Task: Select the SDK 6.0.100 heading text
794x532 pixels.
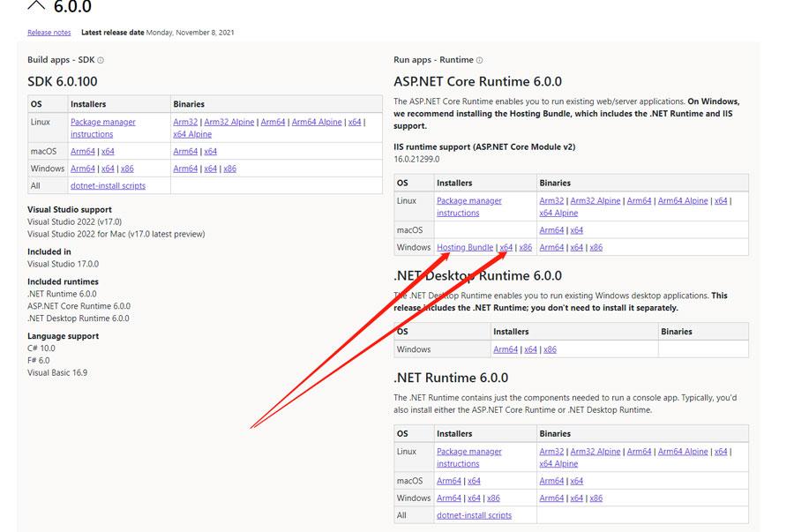Action: click(63, 81)
